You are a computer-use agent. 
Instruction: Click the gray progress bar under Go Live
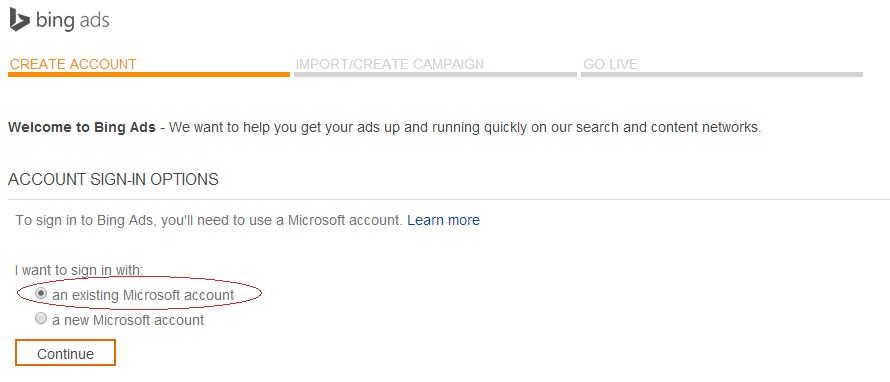[722, 74]
